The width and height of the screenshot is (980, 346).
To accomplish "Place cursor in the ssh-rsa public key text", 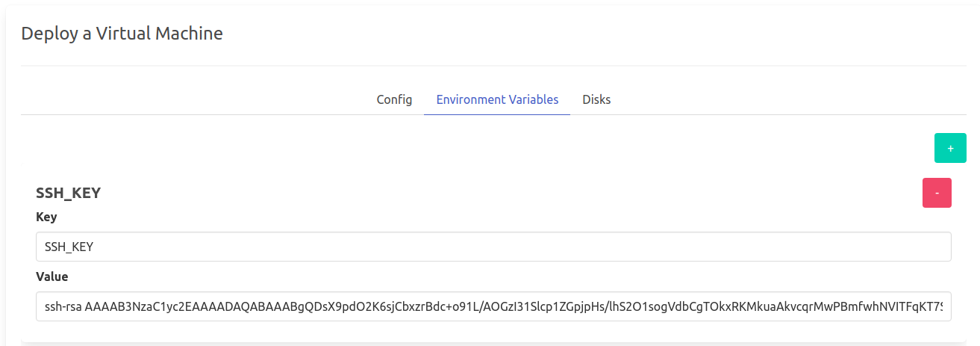I will (493, 306).
